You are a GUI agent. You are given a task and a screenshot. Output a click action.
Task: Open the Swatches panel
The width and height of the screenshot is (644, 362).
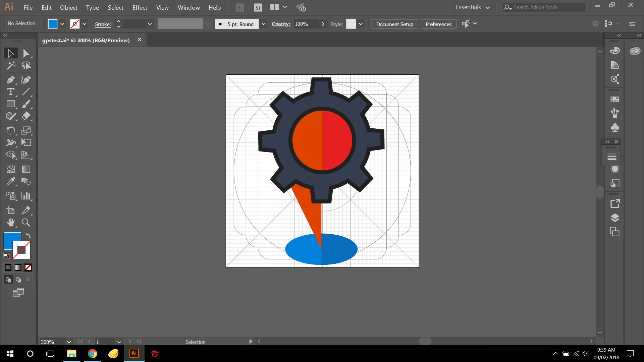(x=615, y=99)
